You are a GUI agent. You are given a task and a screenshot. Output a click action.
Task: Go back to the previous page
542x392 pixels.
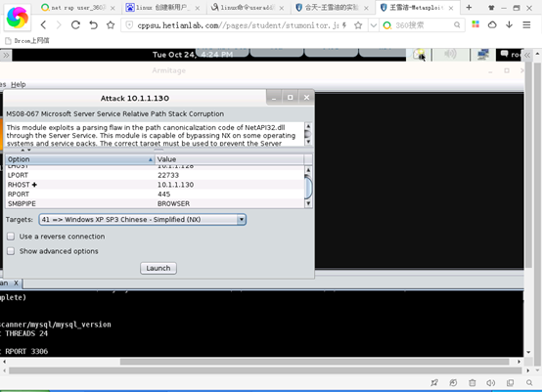43,24
